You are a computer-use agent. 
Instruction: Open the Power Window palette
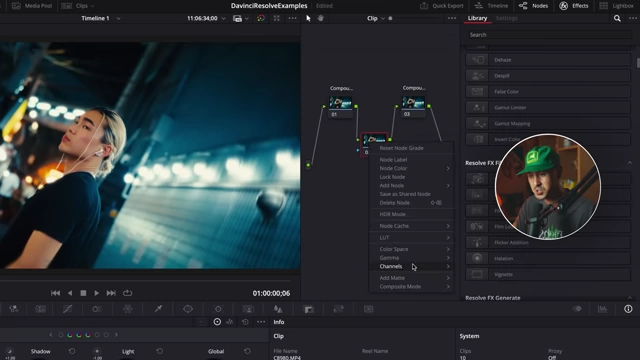[x=188, y=309]
